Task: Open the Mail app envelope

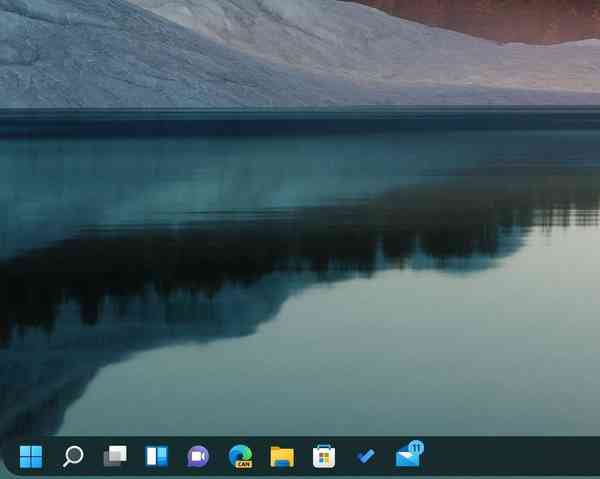Action: pyautogui.click(x=406, y=459)
